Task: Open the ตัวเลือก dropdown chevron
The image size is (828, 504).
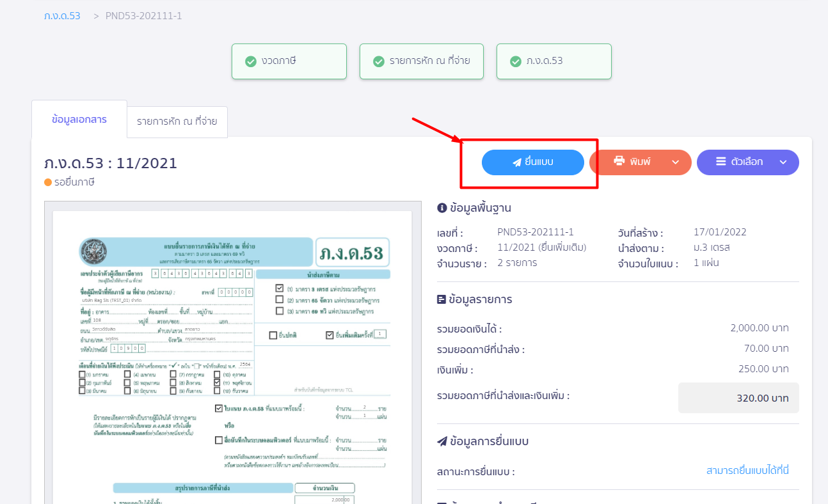Action: pos(783,162)
